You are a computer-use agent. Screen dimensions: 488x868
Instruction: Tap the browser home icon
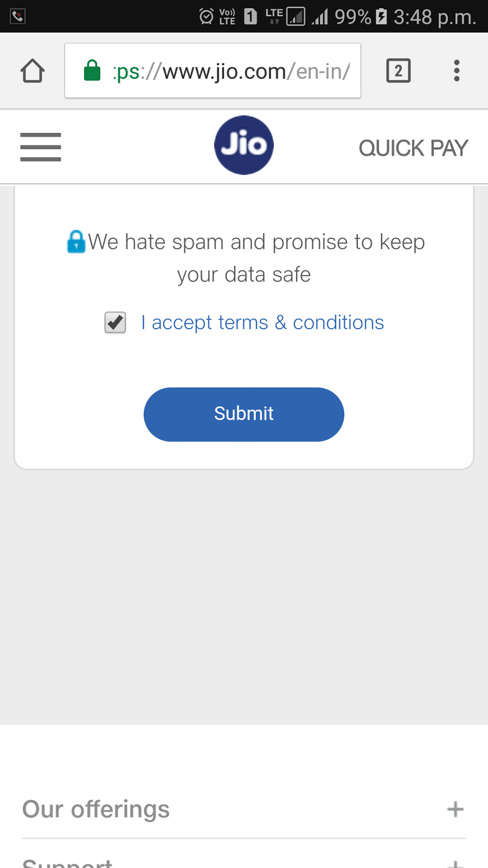click(x=33, y=71)
